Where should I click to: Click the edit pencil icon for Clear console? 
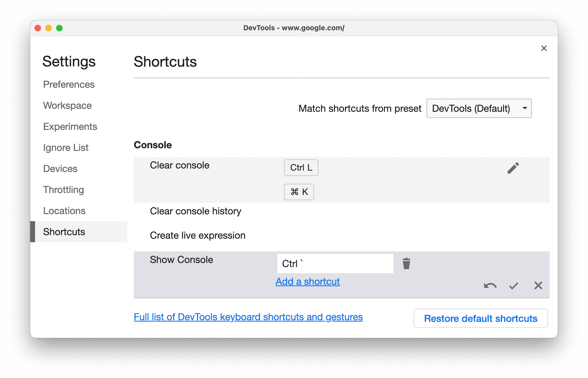pos(512,168)
